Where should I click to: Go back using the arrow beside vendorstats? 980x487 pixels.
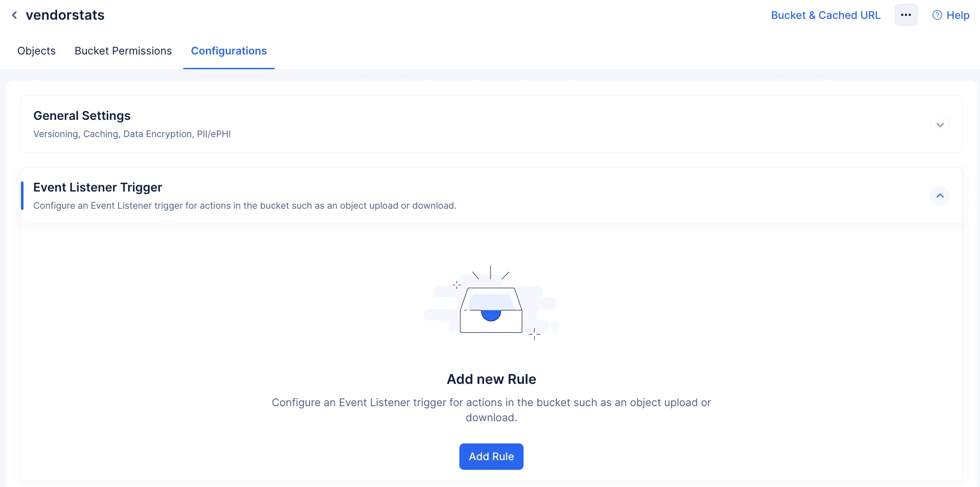(x=14, y=15)
